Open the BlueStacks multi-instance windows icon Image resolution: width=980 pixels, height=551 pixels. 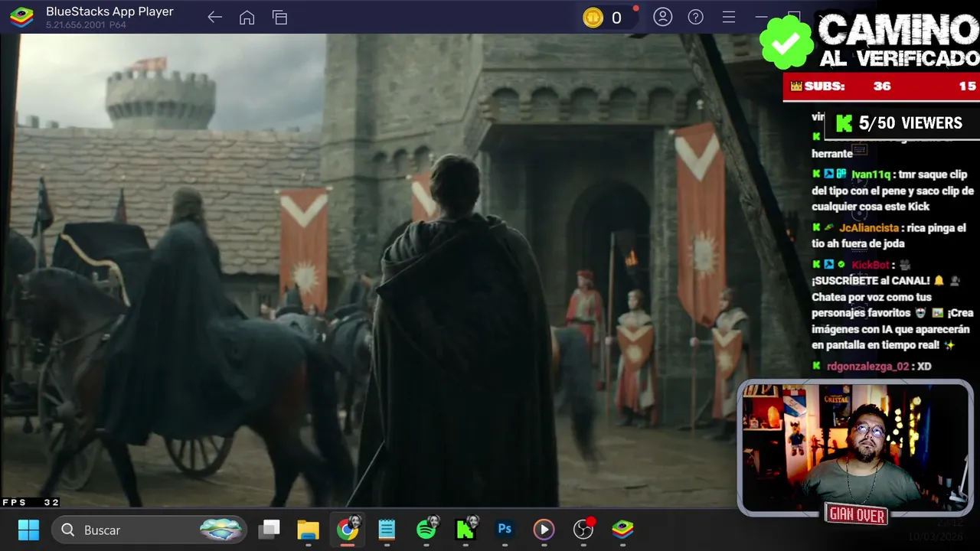click(x=279, y=18)
